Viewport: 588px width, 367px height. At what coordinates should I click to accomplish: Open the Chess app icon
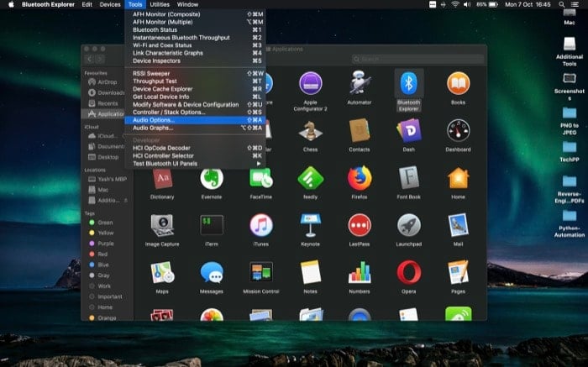[310, 130]
